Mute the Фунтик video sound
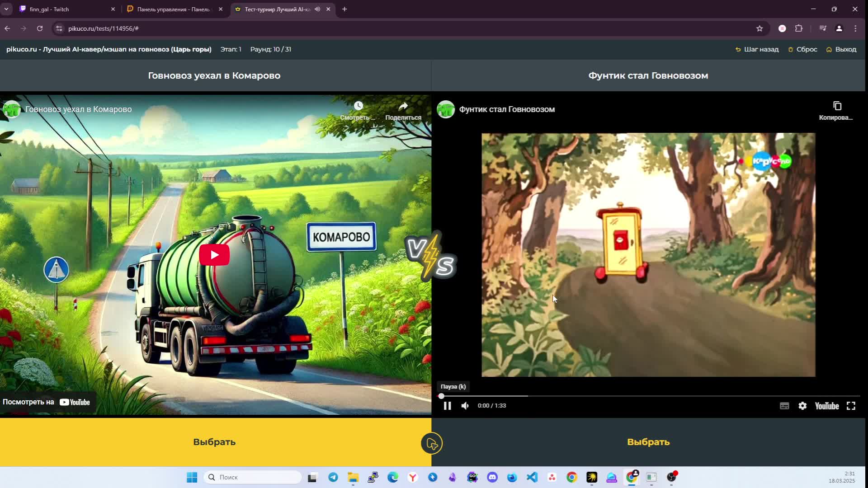The width and height of the screenshot is (868, 488). (x=465, y=406)
